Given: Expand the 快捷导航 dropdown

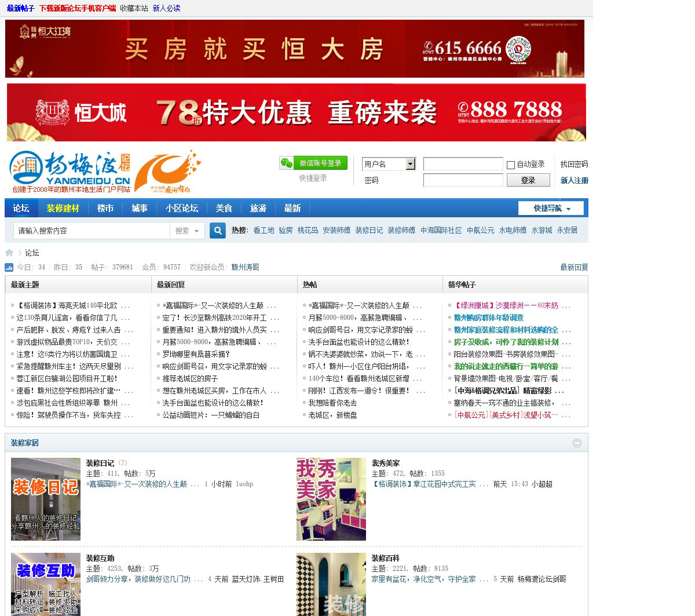Looking at the screenshot, I should (x=552, y=209).
